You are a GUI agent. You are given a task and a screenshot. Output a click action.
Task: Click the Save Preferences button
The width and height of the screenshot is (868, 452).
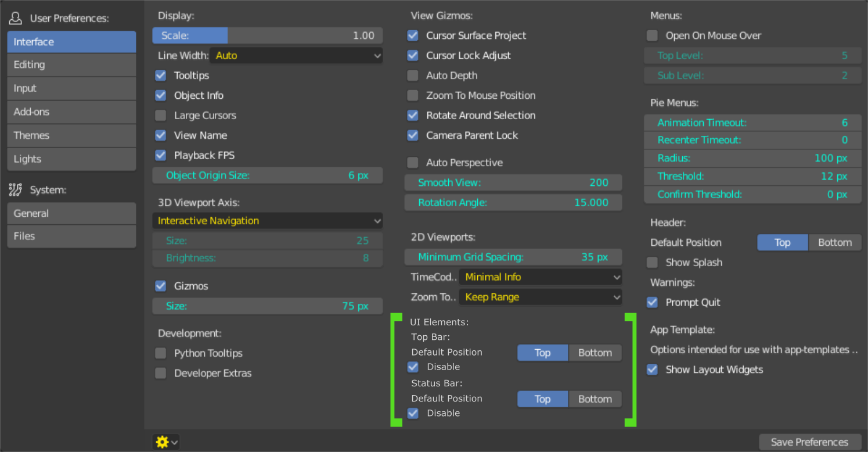pos(810,442)
